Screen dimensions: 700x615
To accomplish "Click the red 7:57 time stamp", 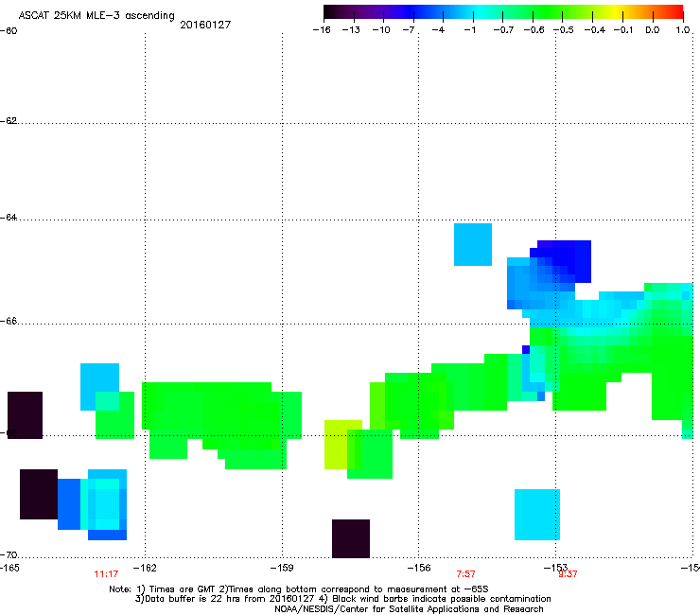I will point(465,574).
